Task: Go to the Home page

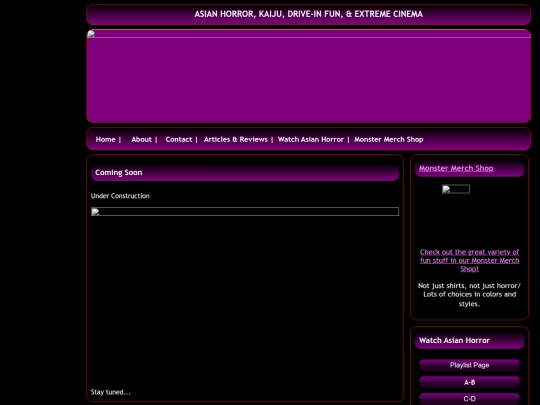Action: click(x=105, y=139)
